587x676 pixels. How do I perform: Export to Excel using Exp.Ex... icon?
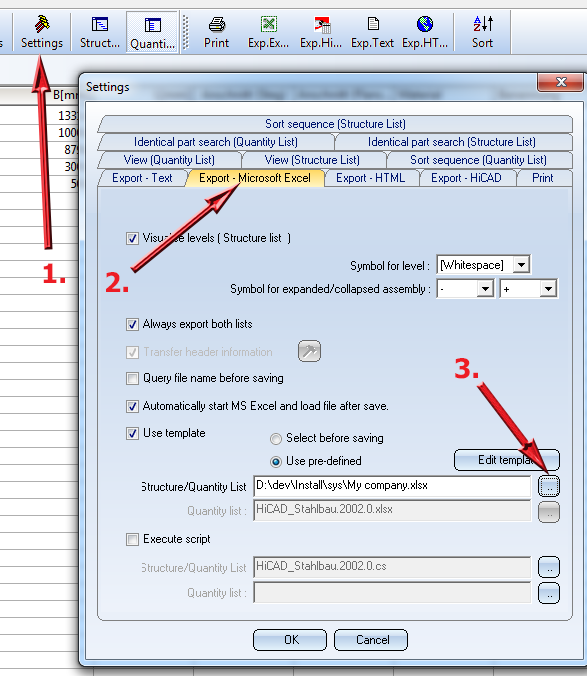click(268, 32)
